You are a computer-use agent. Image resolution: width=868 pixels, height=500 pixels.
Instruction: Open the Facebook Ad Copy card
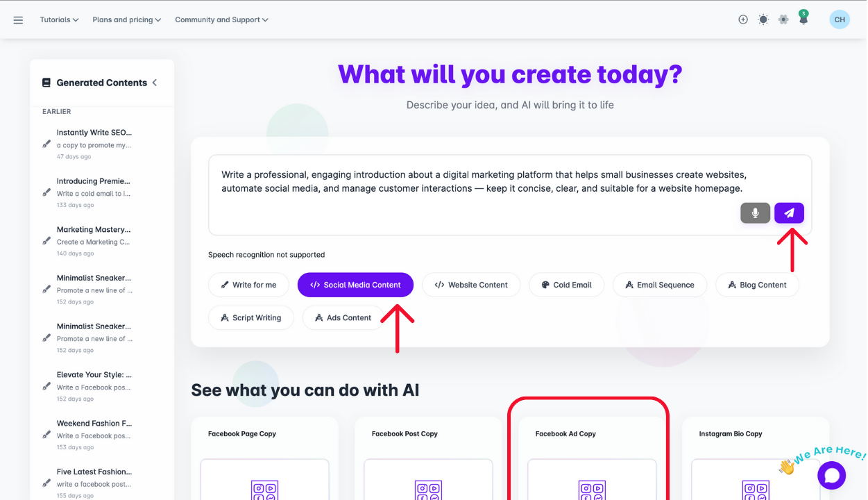tap(588, 451)
